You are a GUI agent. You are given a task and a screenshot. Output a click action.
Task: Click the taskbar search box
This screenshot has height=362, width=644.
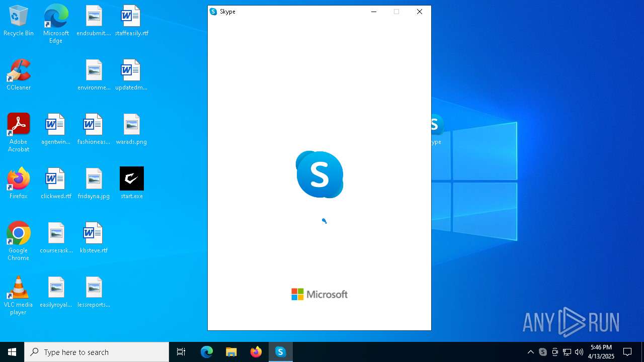pos(97,352)
